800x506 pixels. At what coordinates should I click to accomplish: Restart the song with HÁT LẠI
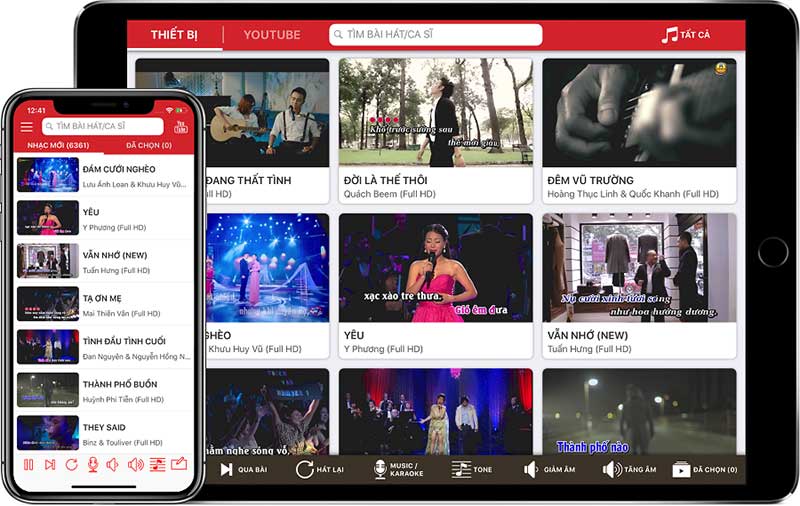coord(320,469)
